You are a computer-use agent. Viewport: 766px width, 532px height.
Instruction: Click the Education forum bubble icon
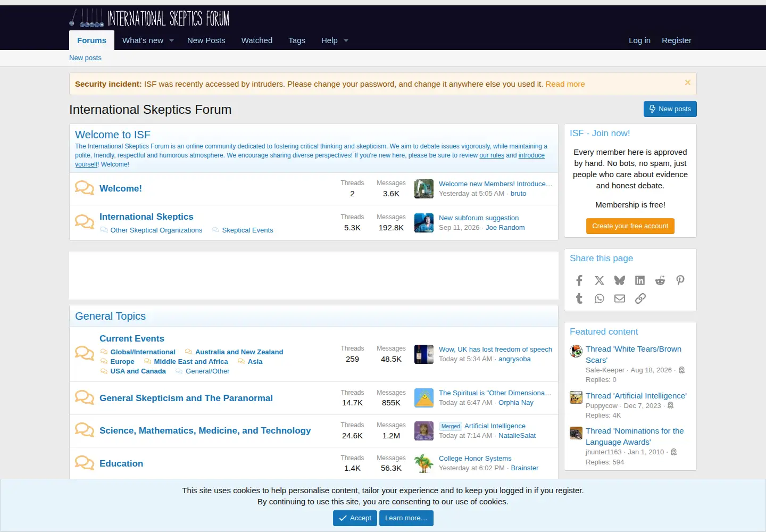coord(85,463)
